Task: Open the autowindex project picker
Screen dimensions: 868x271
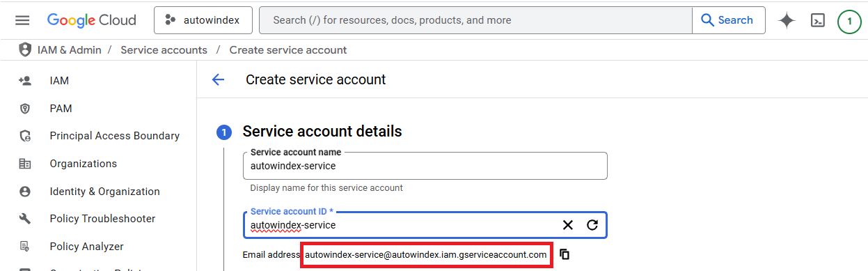Action: pyautogui.click(x=203, y=20)
